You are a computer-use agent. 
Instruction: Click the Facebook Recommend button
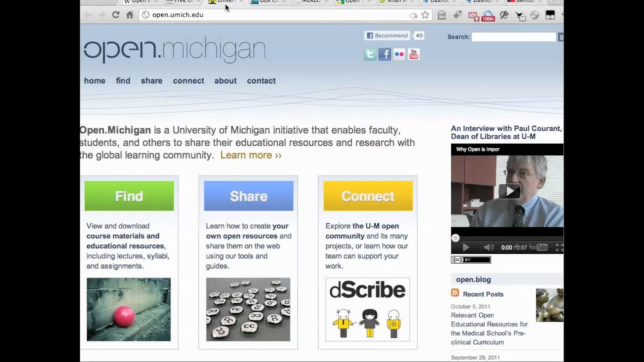coord(387,36)
